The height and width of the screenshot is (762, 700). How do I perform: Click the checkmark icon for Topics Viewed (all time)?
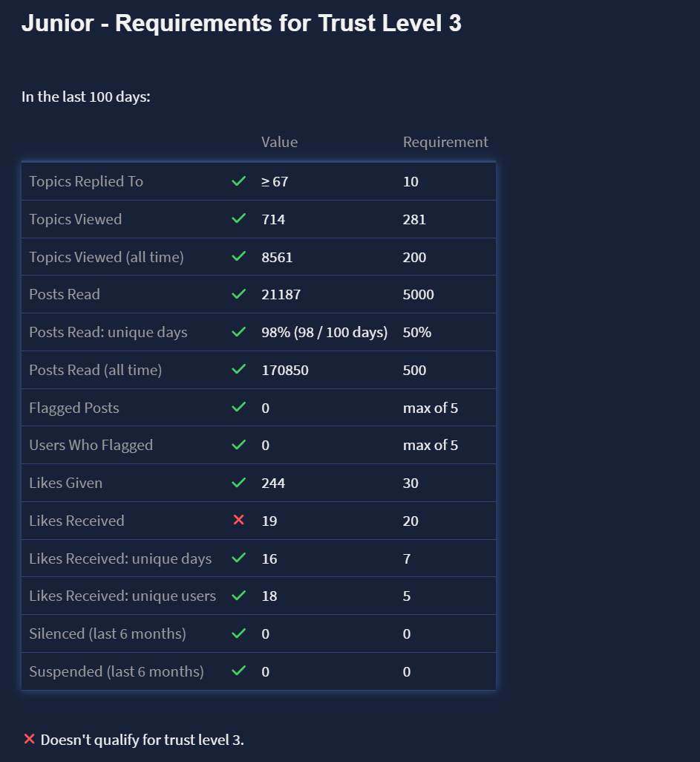point(238,257)
